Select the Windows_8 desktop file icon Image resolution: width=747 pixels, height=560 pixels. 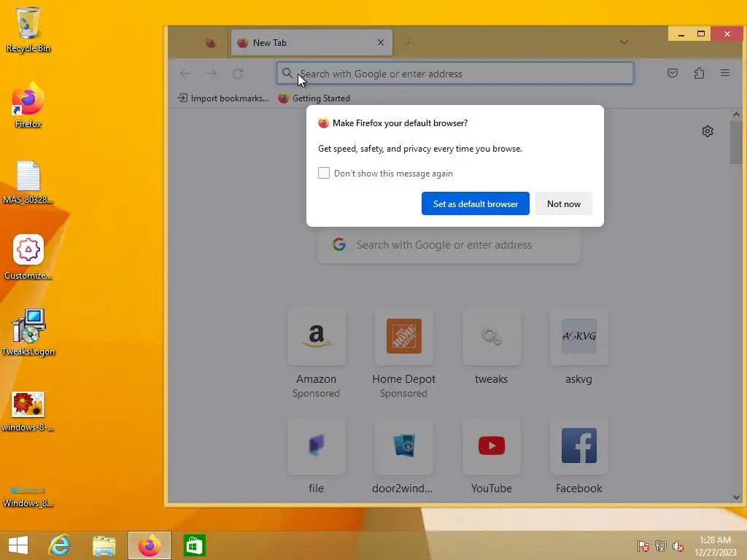[x=28, y=497]
